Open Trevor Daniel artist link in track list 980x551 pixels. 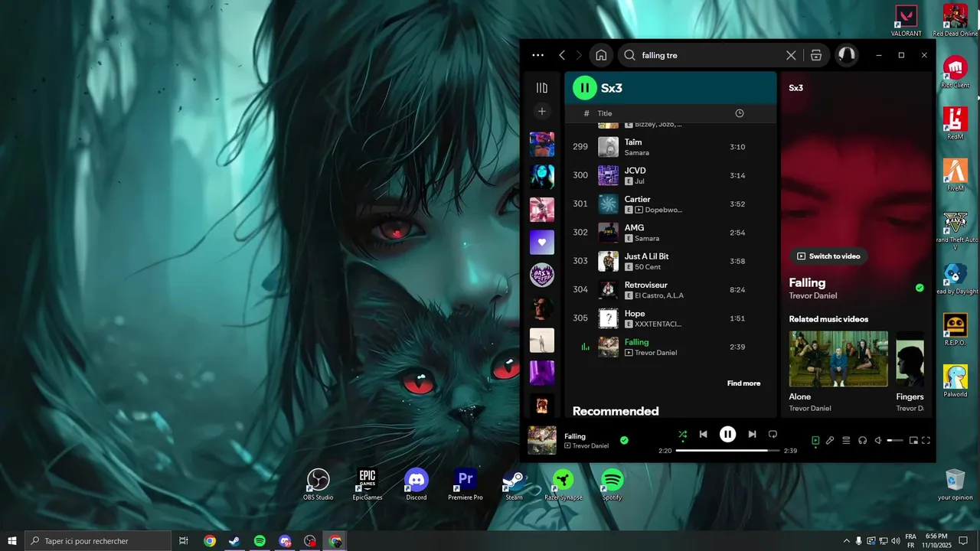pyautogui.click(x=655, y=353)
